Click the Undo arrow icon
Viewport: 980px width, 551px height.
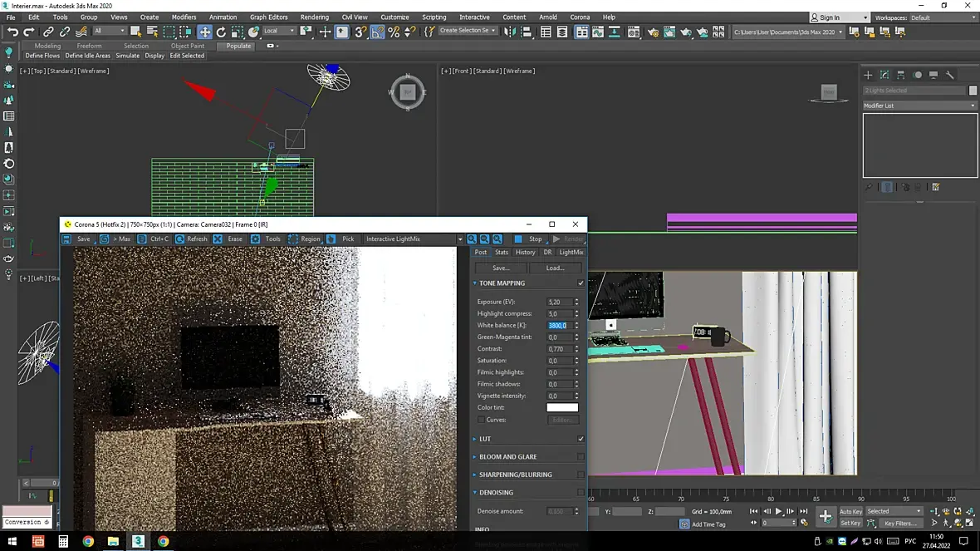[12, 32]
